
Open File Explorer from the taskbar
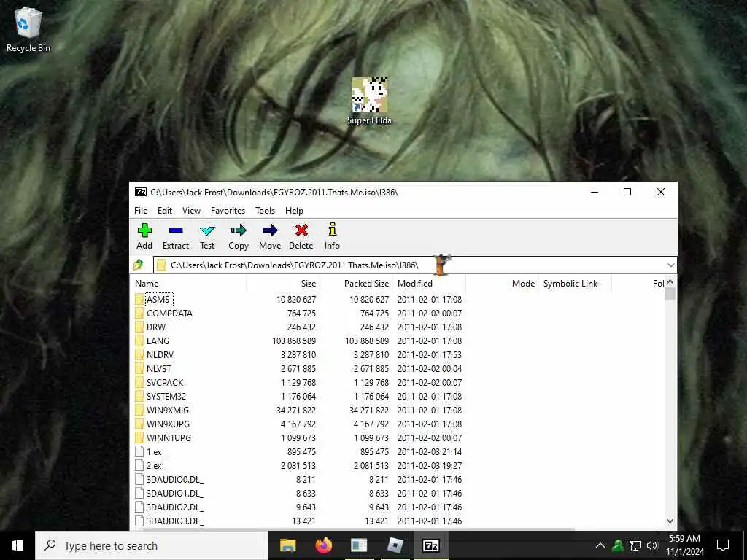tap(287, 545)
